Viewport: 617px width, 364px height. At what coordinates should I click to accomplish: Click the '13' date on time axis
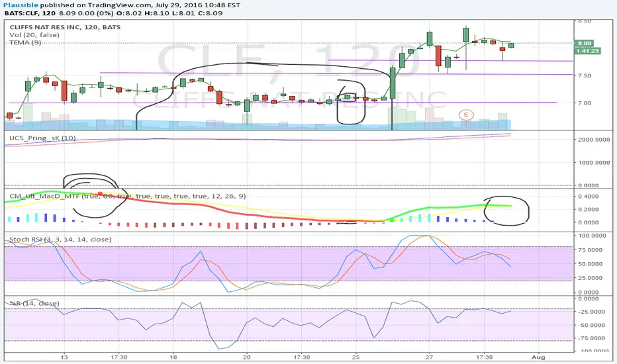point(64,357)
